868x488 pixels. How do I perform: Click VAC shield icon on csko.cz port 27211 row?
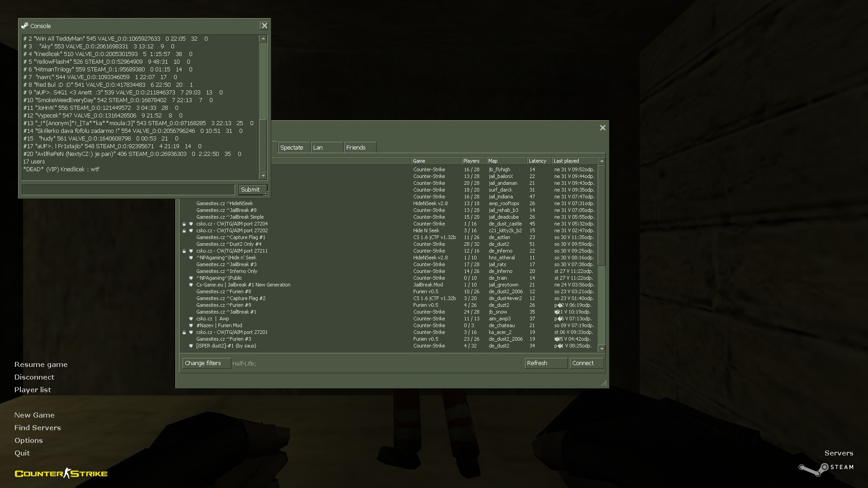191,251
